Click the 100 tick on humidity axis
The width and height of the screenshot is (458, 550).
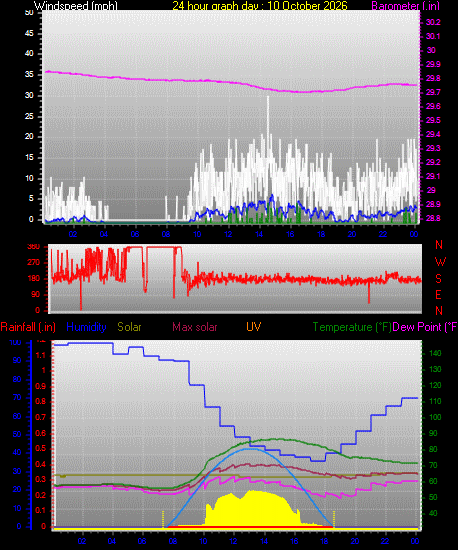15,342
